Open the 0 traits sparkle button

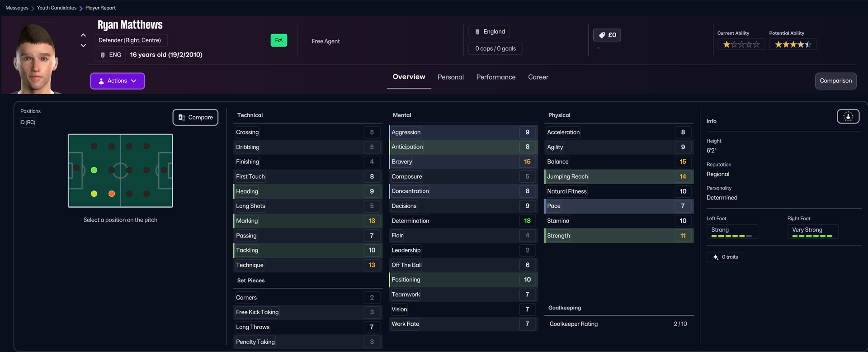coord(725,257)
